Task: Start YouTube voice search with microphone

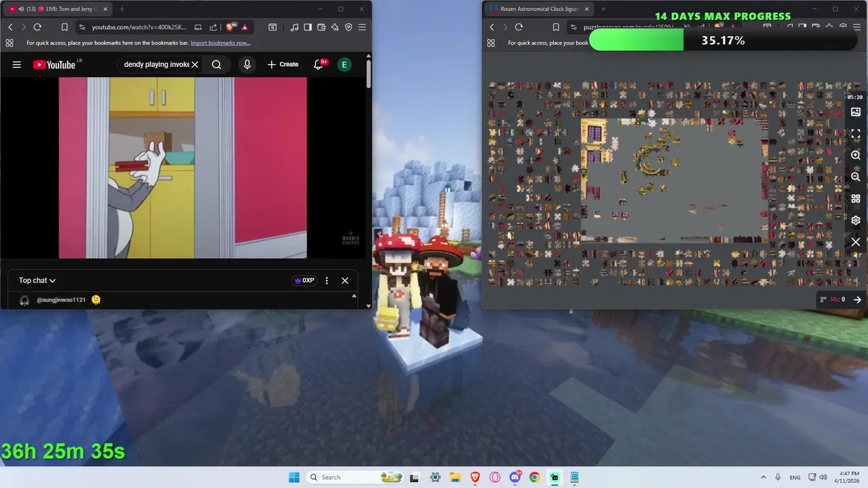Action: point(247,64)
